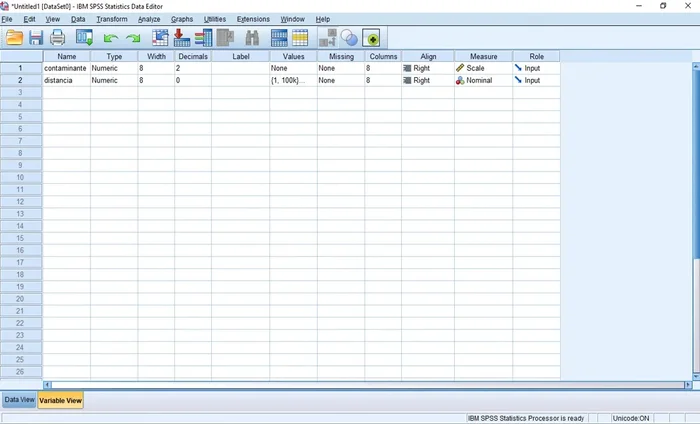Click the horizontal scrollbar left arrow

[x=47, y=385]
